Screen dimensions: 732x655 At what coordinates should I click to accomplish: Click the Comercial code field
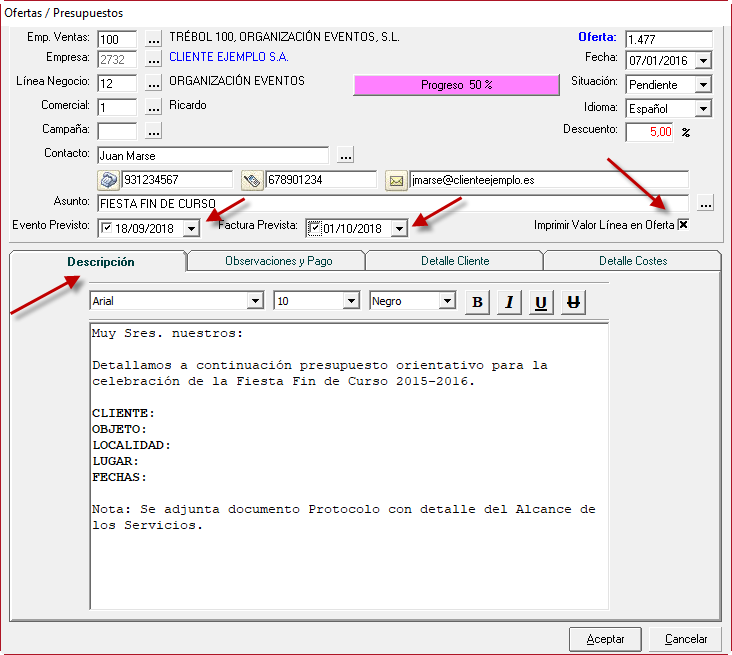117,107
